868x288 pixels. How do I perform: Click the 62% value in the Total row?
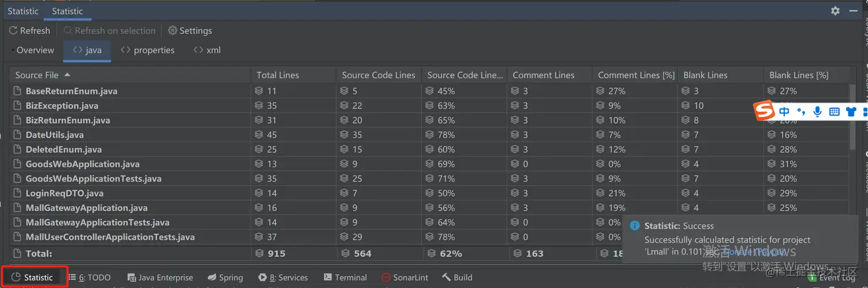(450, 254)
